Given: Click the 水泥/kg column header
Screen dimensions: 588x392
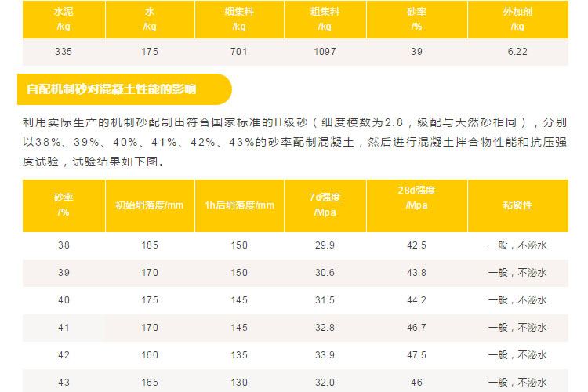Looking at the screenshot, I should click(64, 20).
